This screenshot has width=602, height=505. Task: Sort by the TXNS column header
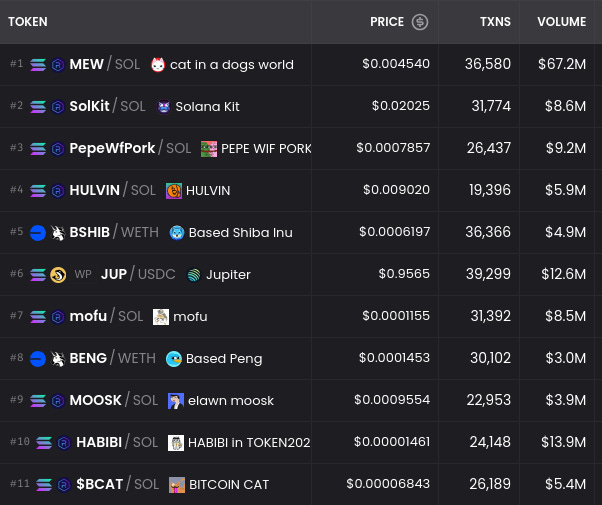point(495,22)
